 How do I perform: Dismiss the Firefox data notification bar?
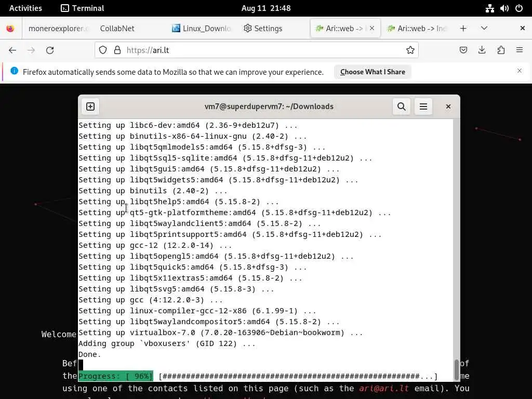520,71
